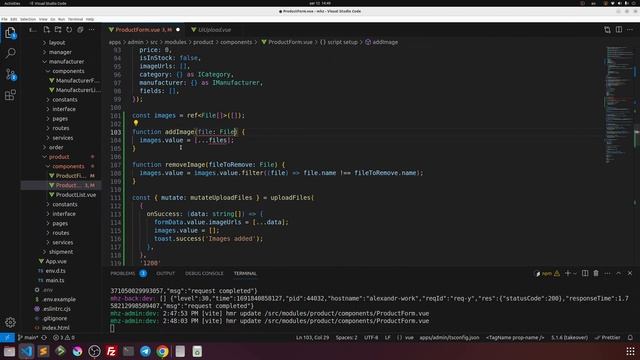Click the editor minimap

pos(619,104)
